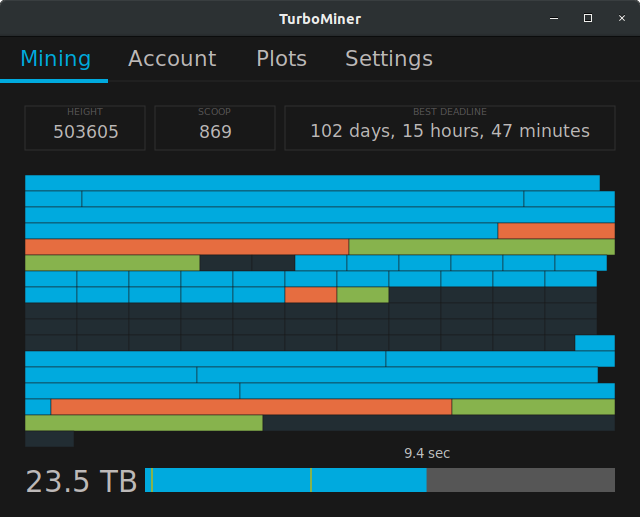Image resolution: width=640 pixels, height=517 pixels.
Task: Click the TurboMiner window title
Action: pos(320,19)
